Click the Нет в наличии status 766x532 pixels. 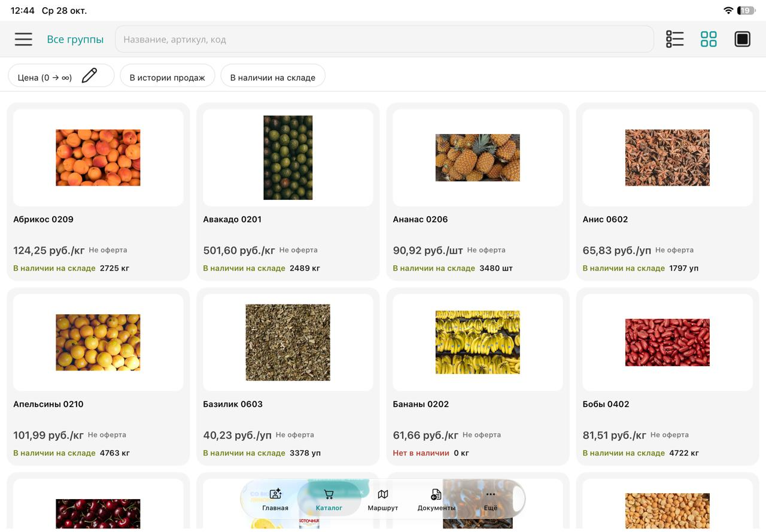[x=421, y=453]
